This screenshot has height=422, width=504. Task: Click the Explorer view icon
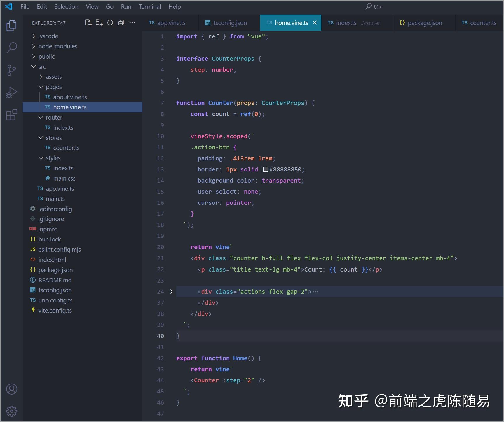pos(11,26)
